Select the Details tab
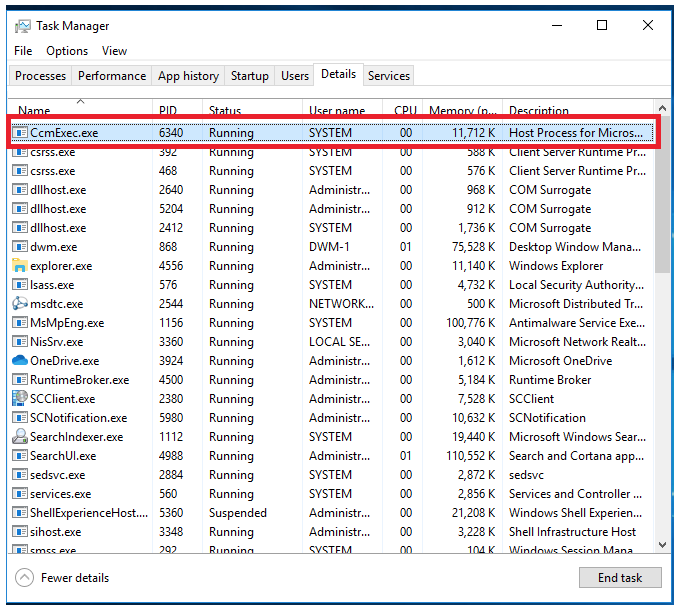This screenshot has width=677, height=610. pos(338,74)
